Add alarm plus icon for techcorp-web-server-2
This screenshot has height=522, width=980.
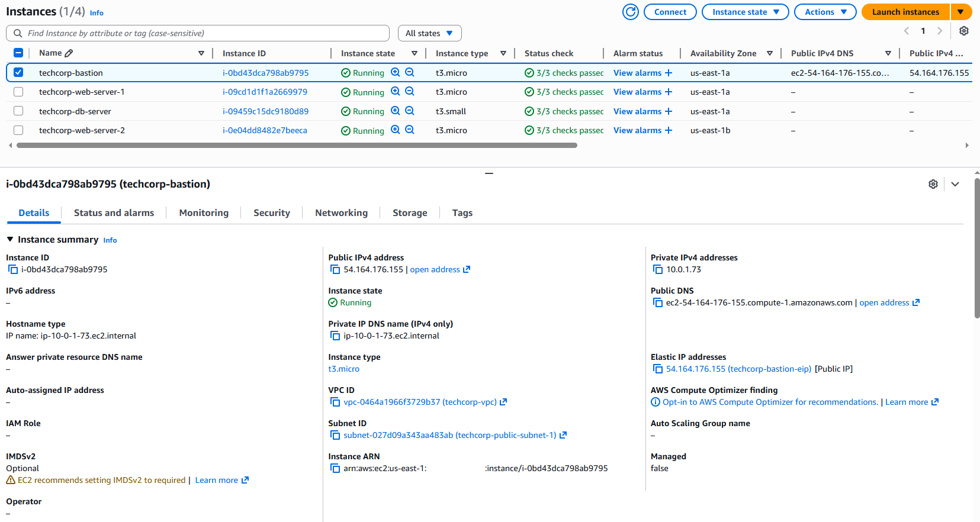[x=669, y=130]
